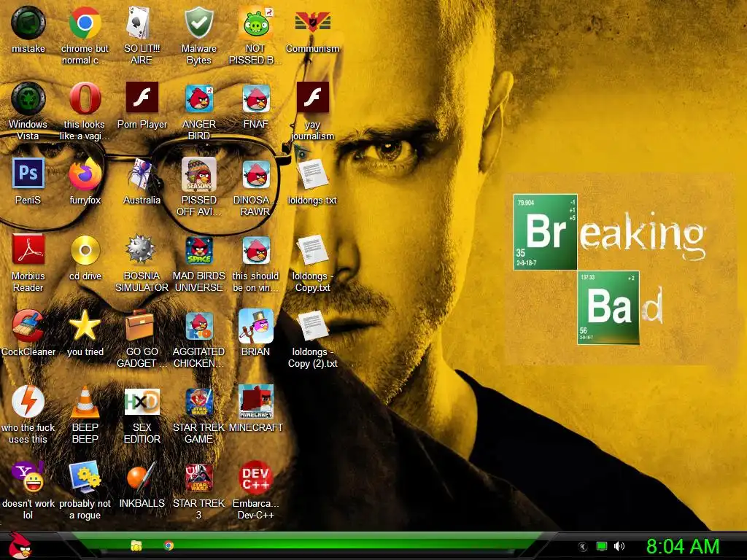747x560 pixels.
Task: Open Chrome from the taskbar
Action: 169,545
